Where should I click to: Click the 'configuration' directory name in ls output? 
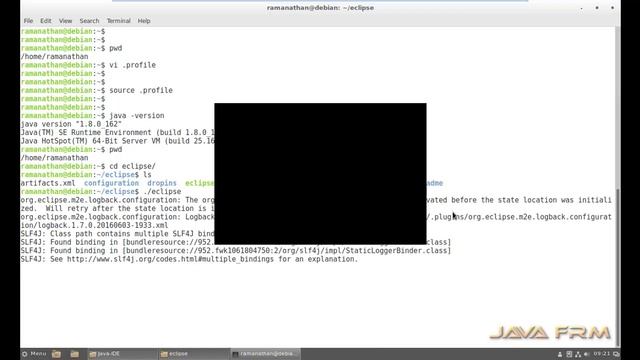(111, 183)
